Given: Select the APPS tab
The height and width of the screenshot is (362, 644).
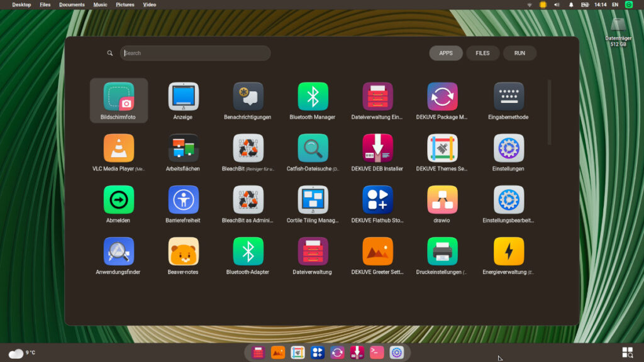Looking at the screenshot, I should (446, 53).
